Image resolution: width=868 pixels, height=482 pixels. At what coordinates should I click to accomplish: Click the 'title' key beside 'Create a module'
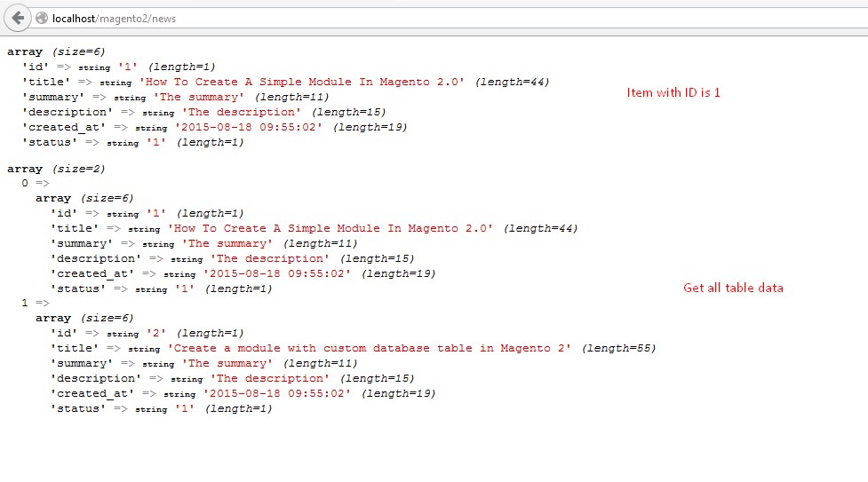(x=74, y=348)
